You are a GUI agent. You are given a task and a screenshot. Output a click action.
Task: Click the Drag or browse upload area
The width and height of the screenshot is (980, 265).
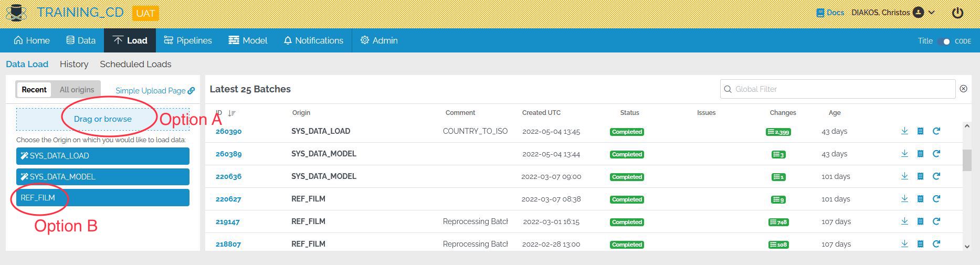[103, 119]
